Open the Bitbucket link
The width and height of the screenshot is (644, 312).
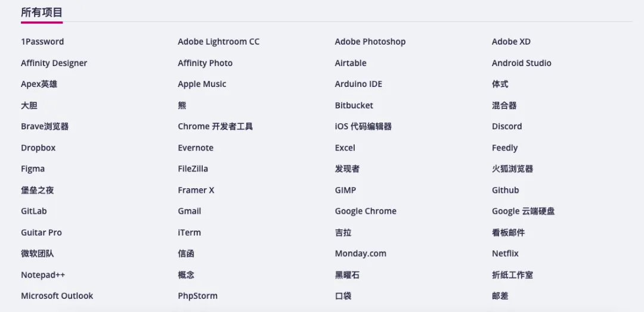click(x=354, y=105)
